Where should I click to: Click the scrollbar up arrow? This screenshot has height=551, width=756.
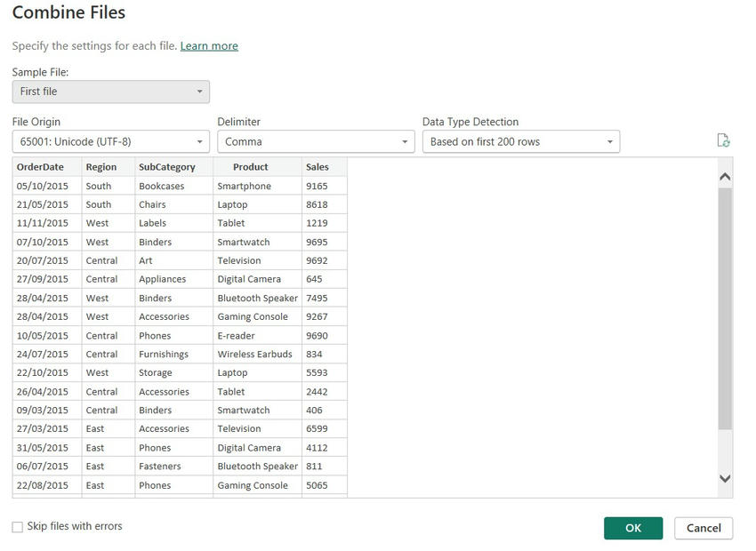724,176
